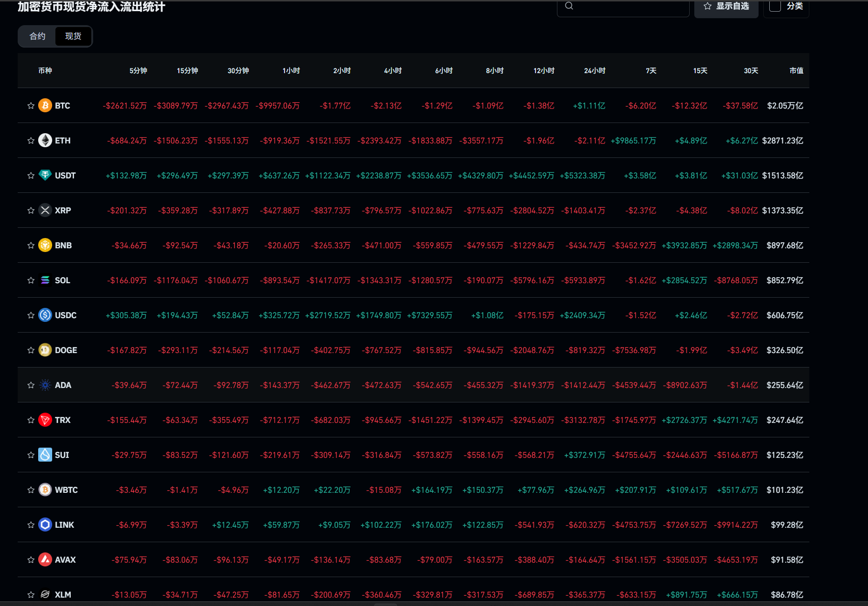Click the SUI coin logo

[45, 455]
